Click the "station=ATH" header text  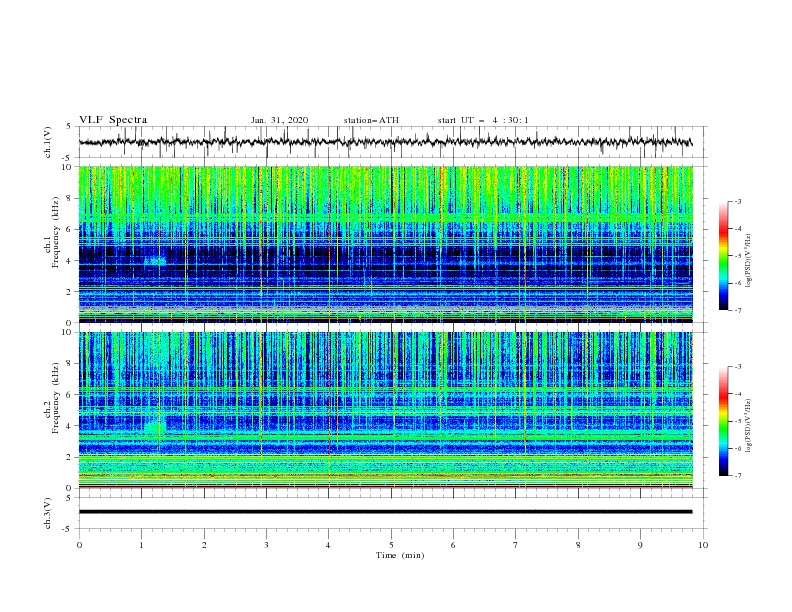(371, 120)
